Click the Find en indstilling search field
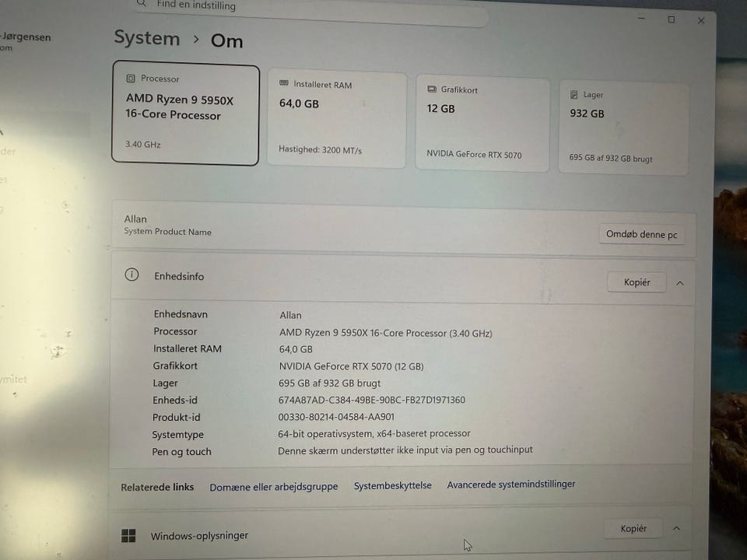Viewport: 747px width, 560px height. point(310,9)
